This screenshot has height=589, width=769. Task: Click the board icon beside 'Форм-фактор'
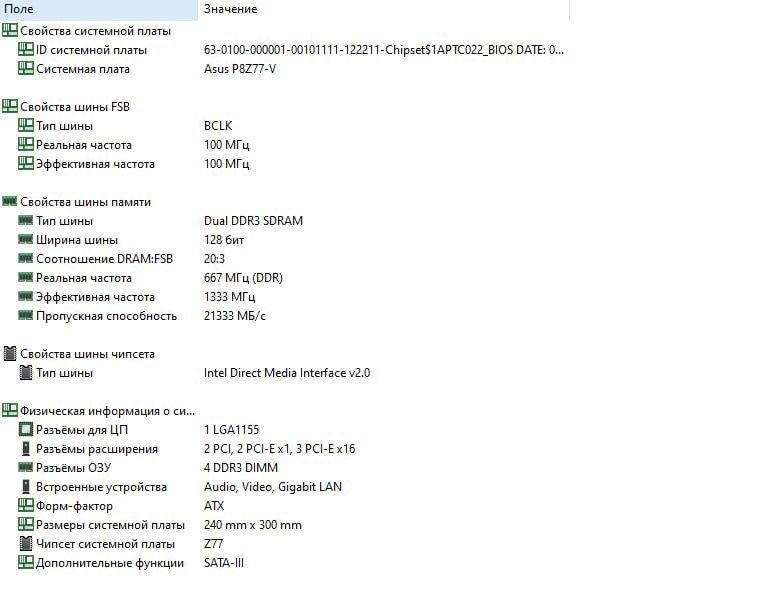tap(26, 505)
